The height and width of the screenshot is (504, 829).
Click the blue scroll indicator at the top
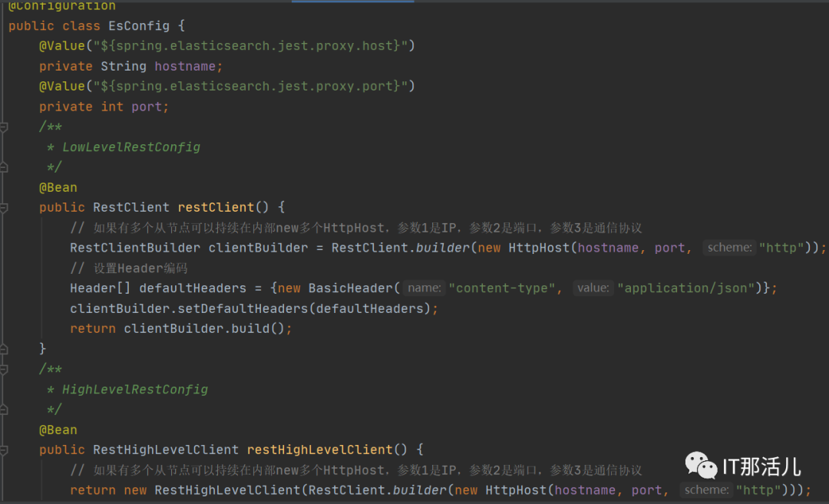tap(352, 2)
